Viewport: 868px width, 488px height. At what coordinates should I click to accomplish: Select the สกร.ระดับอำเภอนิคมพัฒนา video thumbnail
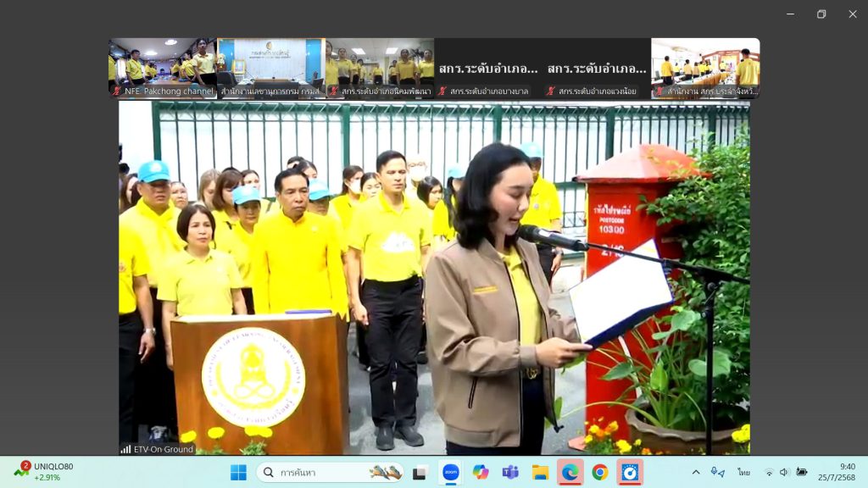coord(380,68)
